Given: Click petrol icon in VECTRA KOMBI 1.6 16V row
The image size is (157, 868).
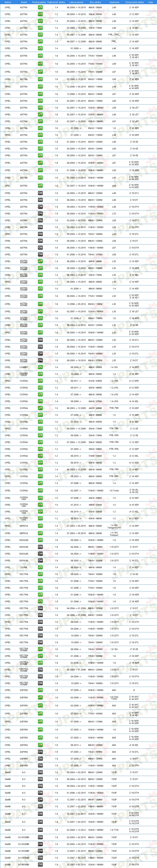Looking at the screenshot, I should point(40,649).
